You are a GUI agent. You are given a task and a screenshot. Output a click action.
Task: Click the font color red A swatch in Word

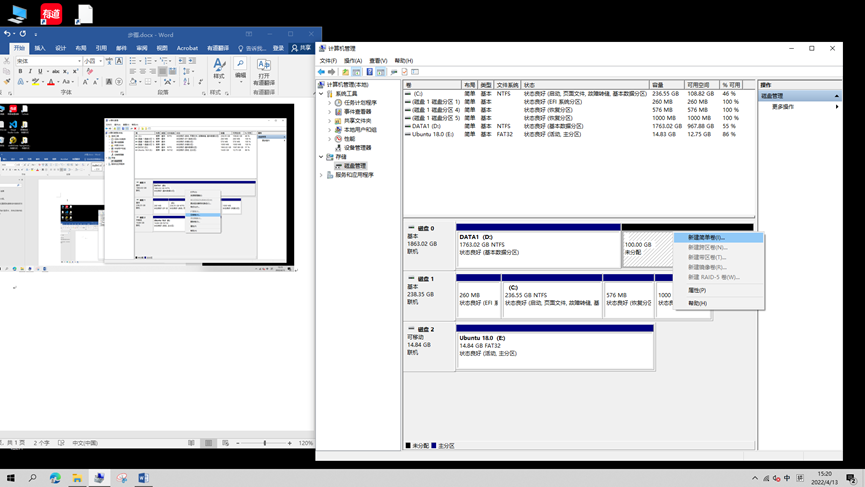click(x=51, y=82)
